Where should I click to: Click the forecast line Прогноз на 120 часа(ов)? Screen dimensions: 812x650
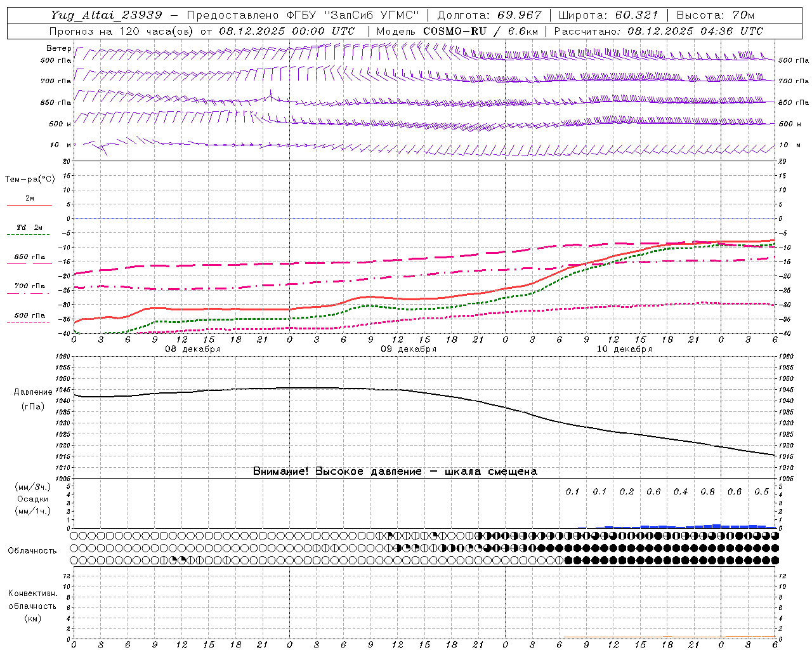(122, 31)
